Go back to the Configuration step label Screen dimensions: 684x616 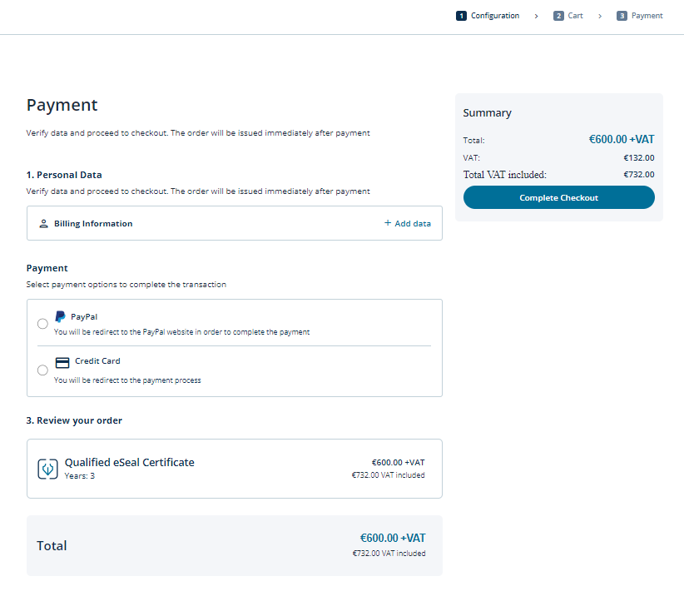(495, 16)
